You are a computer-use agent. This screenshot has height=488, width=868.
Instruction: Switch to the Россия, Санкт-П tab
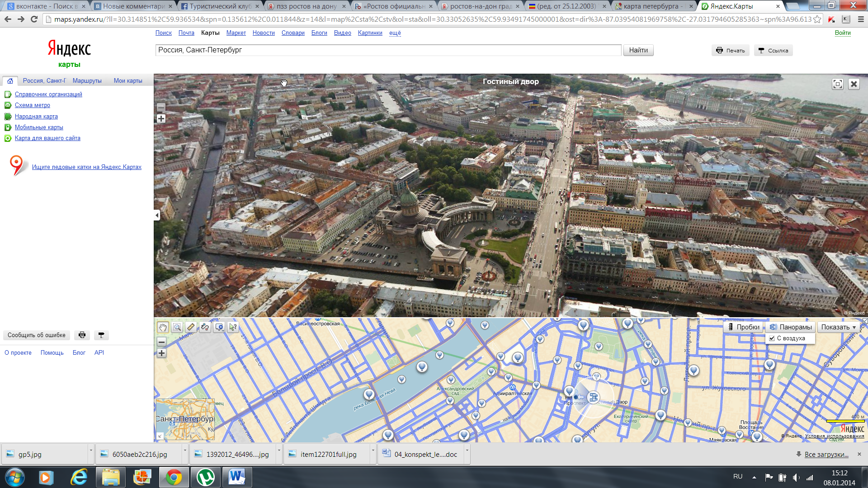44,81
